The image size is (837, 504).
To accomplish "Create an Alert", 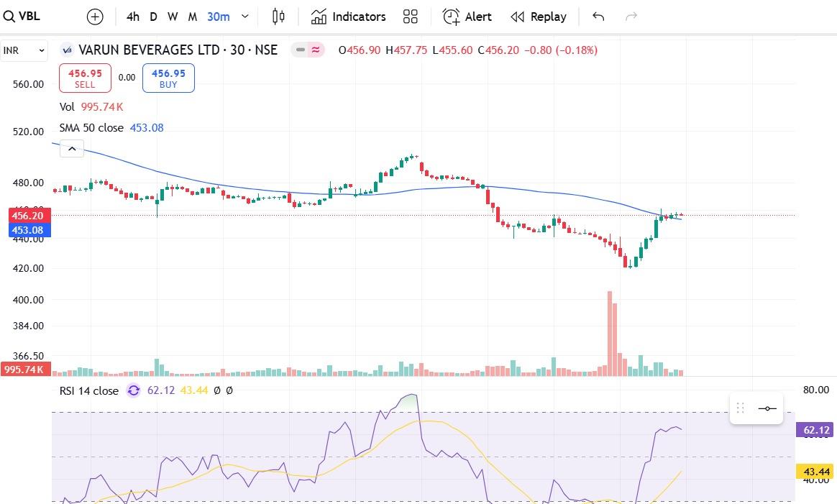I will pyautogui.click(x=467, y=17).
